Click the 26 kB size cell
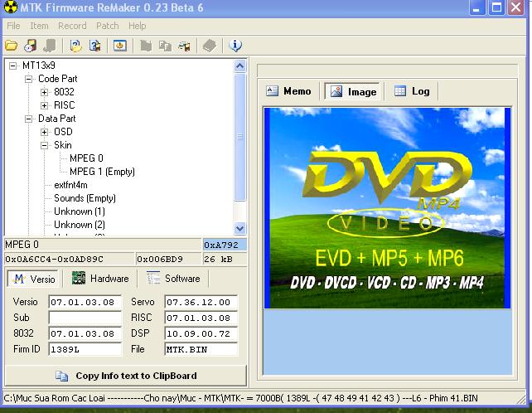This screenshot has height=413, width=532. pyautogui.click(x=225, y=259)
